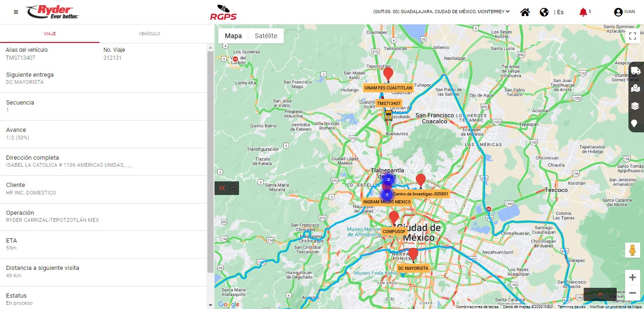Go to the home page icon

[x=525, y=12]
